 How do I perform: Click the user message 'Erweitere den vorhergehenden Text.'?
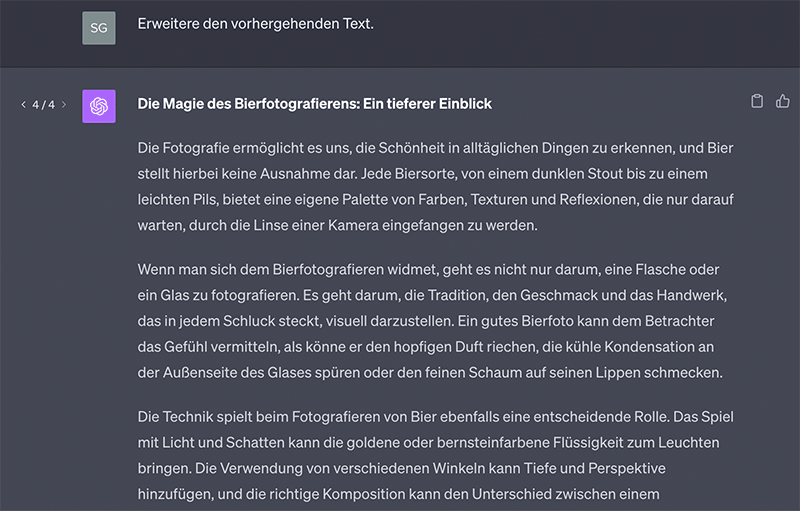coord(256,24)
